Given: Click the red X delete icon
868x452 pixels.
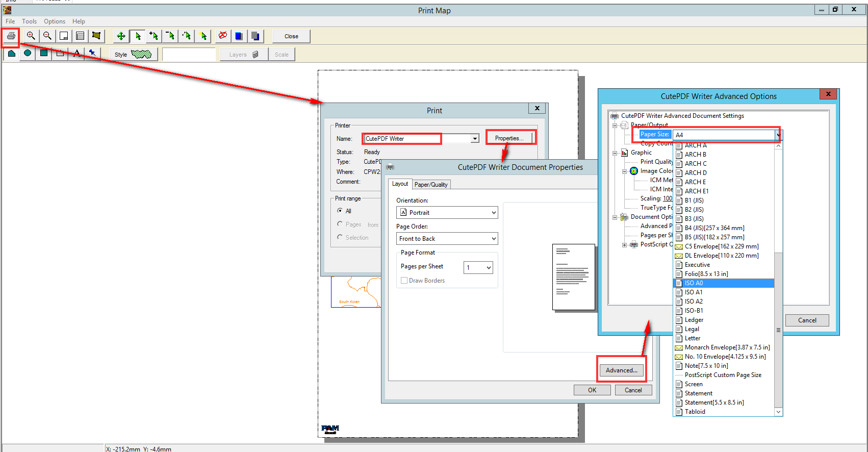Looking at the screenshot, I should 222,36.
